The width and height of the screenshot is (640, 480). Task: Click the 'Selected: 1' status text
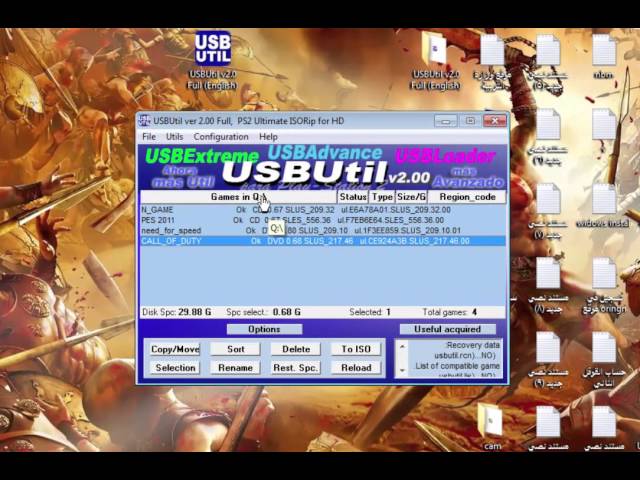point(370,312)
